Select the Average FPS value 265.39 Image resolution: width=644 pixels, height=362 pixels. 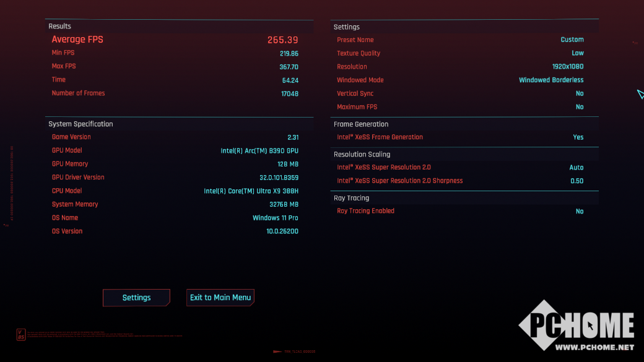click(282, 40)
